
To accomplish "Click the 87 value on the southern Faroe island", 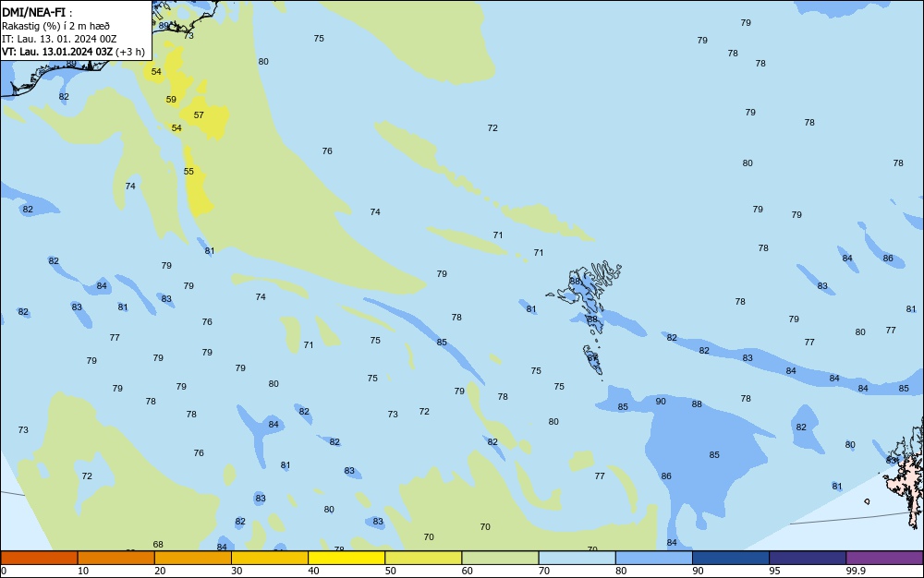I will (592, 358).
